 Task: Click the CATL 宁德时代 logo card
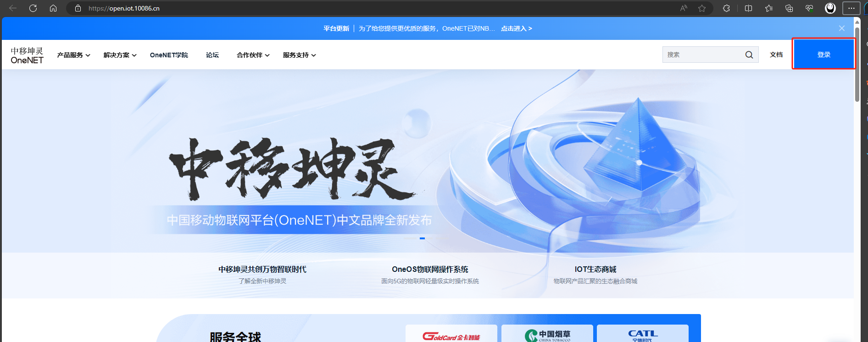click(x=643, y=333)
